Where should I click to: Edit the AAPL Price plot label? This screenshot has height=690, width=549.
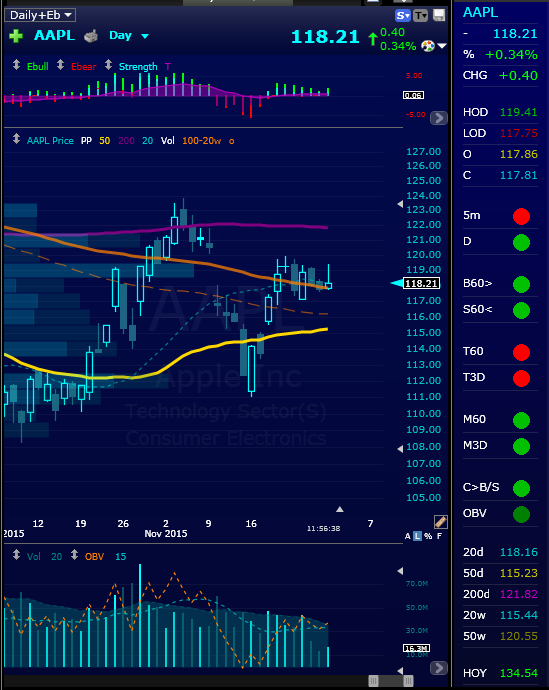pyautogui.click(x=50, y=140)
